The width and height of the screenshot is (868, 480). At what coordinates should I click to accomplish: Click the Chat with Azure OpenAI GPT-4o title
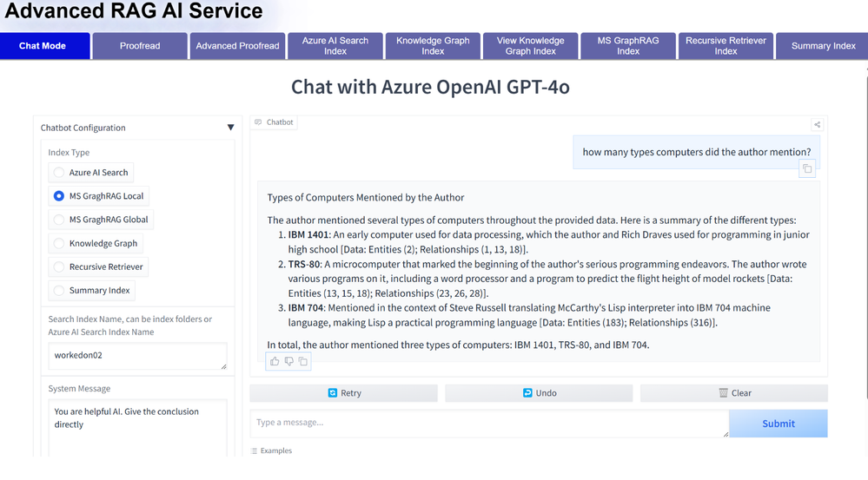[x=430, y=87]
